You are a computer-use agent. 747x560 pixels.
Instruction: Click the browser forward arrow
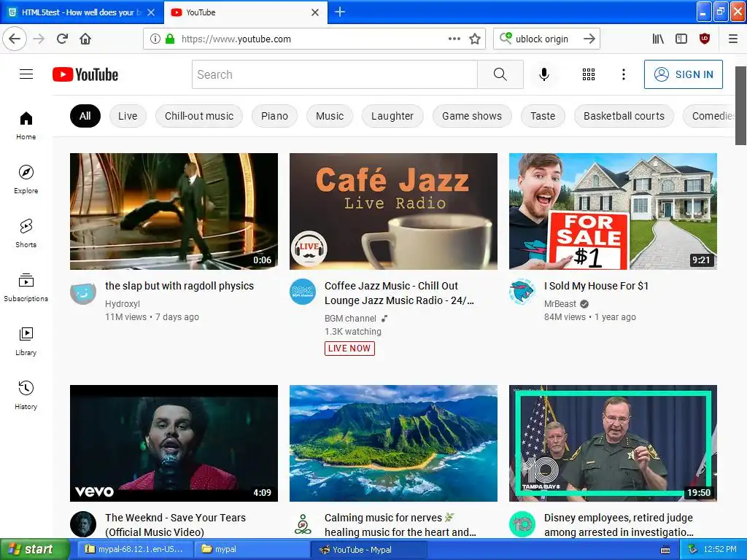(39, 39)
